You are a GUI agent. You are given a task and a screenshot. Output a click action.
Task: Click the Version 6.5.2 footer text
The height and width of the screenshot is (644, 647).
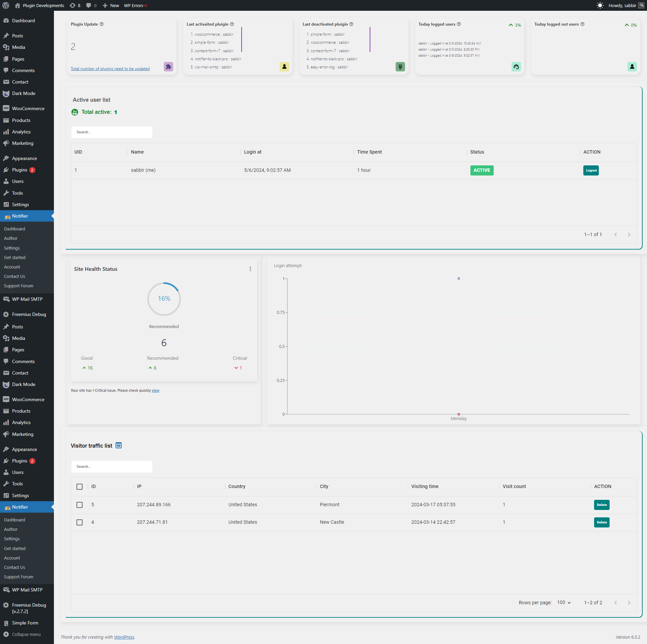point(628,637)
